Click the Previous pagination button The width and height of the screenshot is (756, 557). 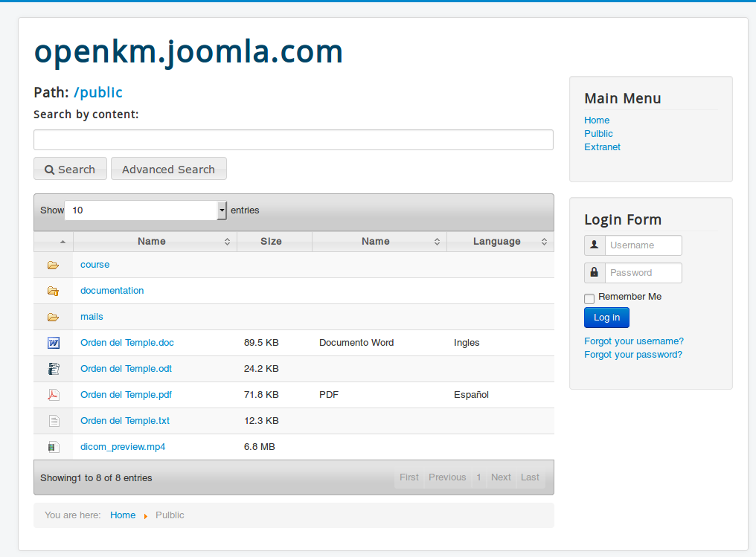tap(447, 477)
